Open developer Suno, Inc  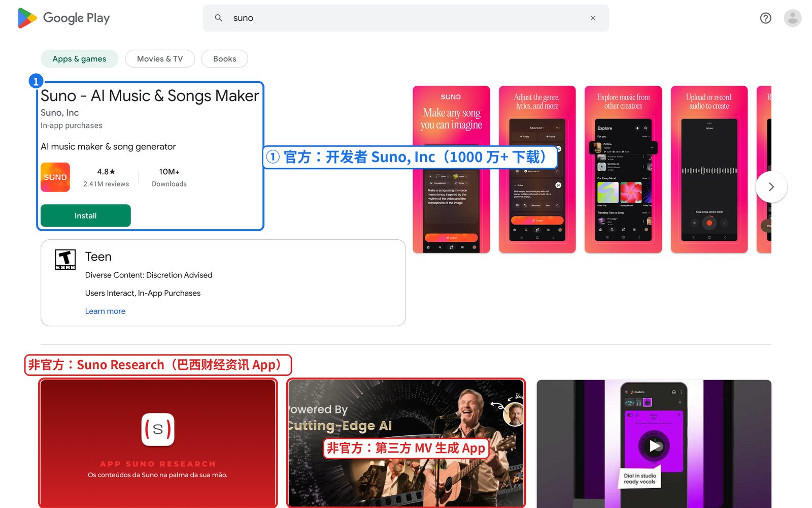59,113
